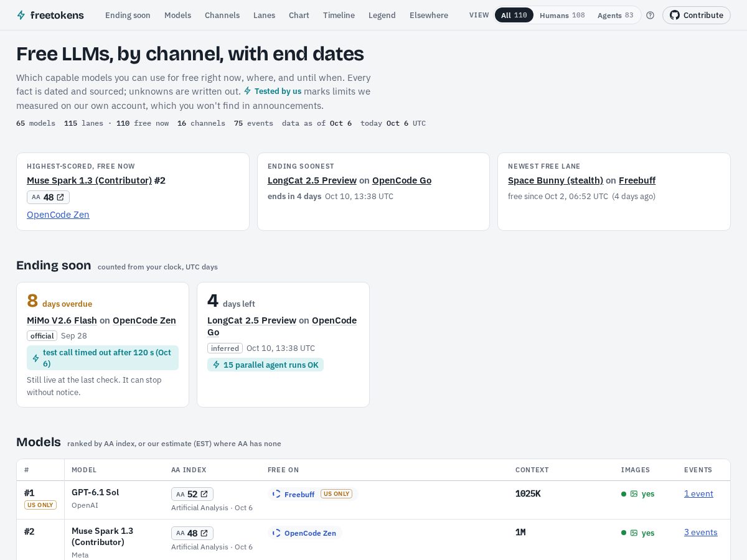Click the 15 parallel agent runs OK chip

tap(265, 365)
